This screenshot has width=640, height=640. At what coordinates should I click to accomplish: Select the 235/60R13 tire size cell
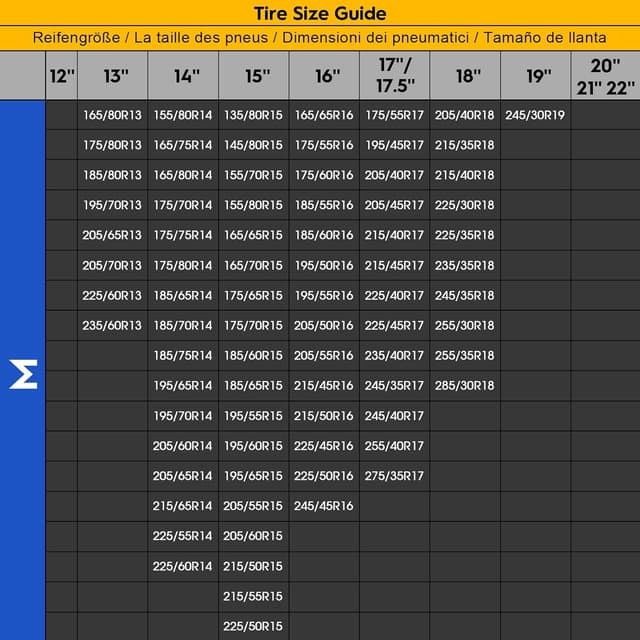point(112,325)
